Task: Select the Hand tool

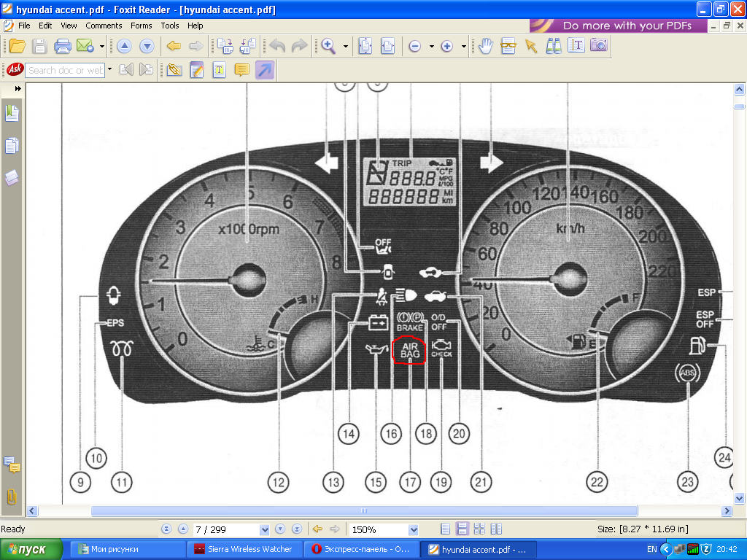Action: [486, 46]
